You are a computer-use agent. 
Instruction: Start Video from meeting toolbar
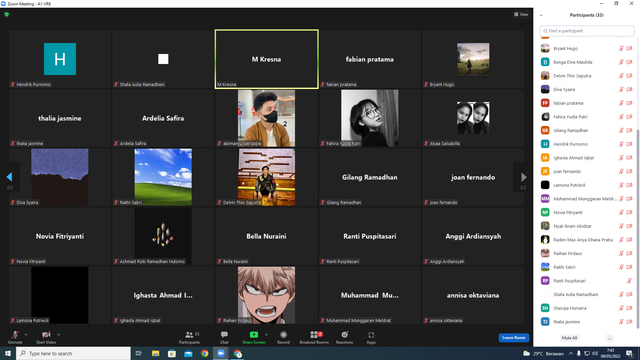(46, 337)
